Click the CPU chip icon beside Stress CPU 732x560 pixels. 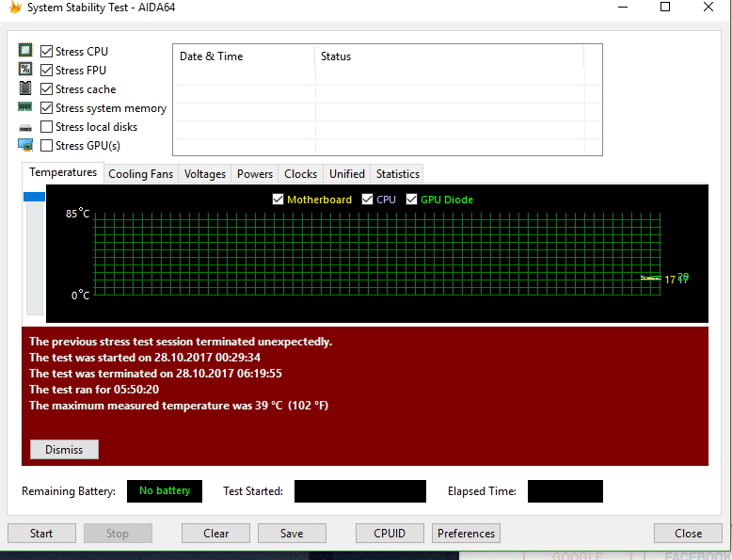(25, 50)
